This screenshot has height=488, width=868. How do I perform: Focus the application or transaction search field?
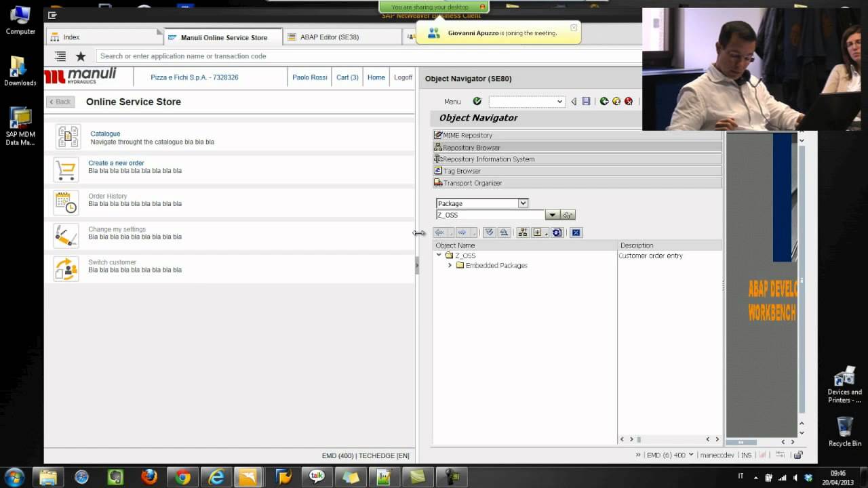coord(369,56)
